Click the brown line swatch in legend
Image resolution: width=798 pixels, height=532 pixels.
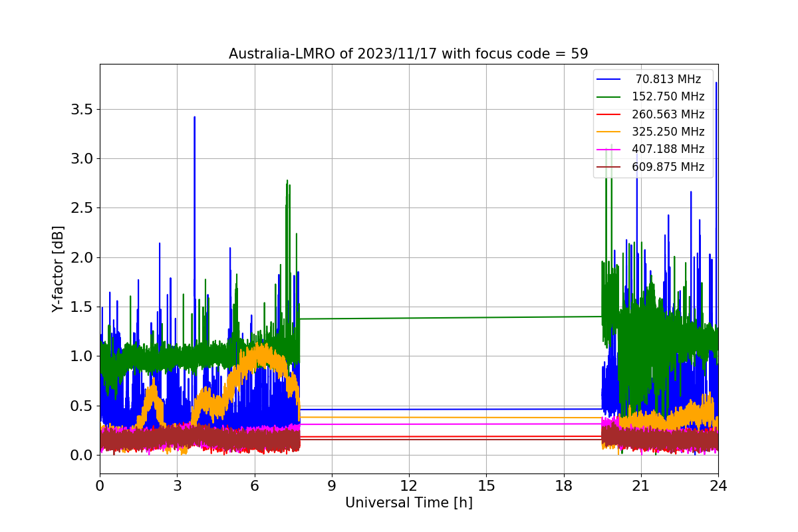pos(610,168)
